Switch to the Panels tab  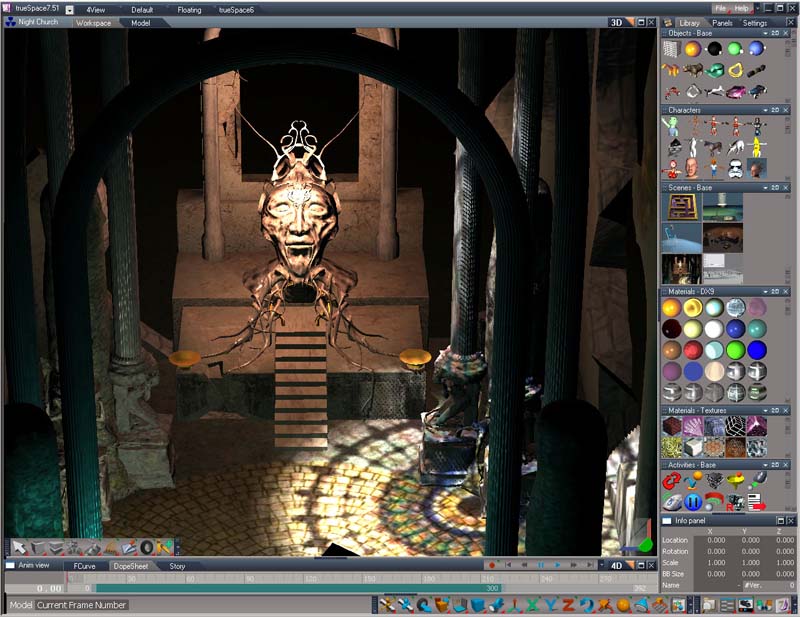pos(722,23)
